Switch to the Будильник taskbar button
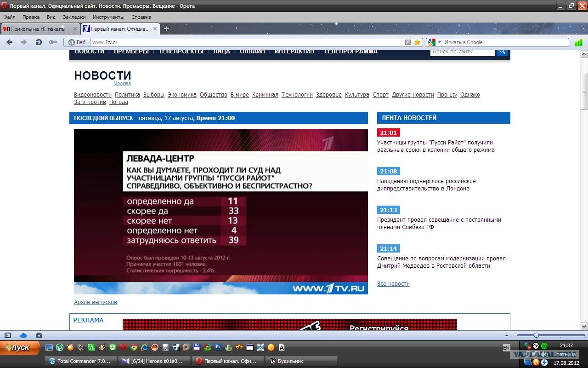Viewport: 588px width, 368px height. 302,361
